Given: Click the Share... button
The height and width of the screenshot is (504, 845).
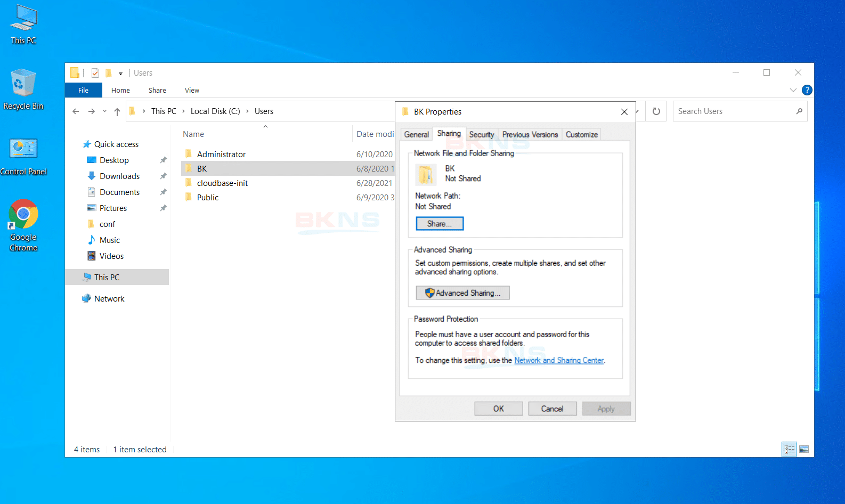Looking at the screenshot, I should (x=439, y=224).
